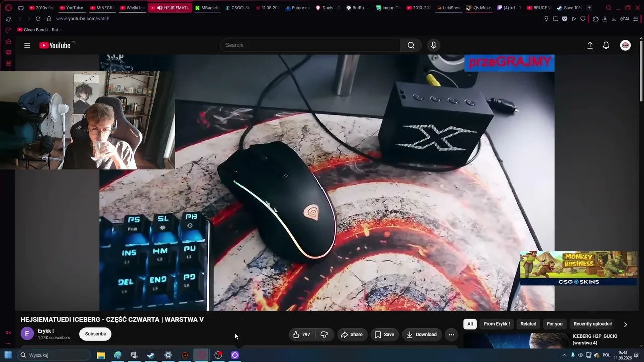
Task: Reload the page in the address bar
Action: 38,19
